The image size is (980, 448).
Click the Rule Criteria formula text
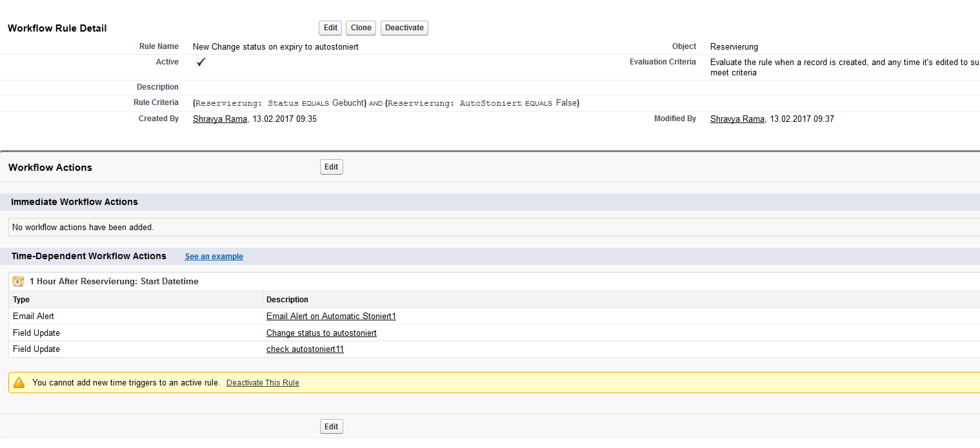point(386,103)
